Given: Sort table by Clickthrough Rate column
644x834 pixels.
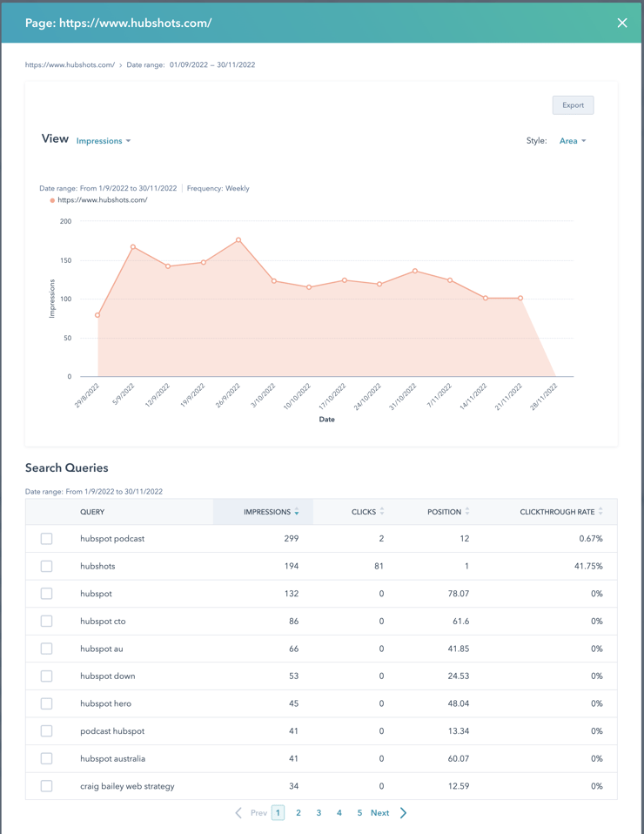Looking at the screenshot, I should [560, 512].
